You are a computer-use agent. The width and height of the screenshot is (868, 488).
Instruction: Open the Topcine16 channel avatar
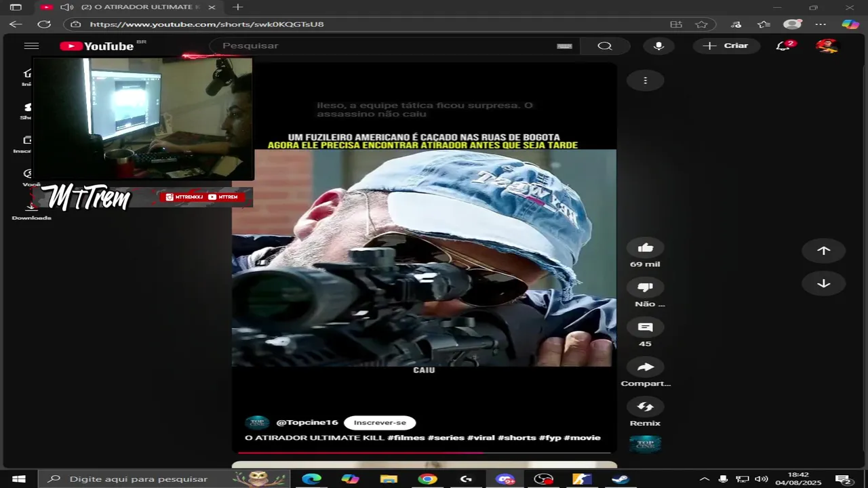(x=257, y=423)
